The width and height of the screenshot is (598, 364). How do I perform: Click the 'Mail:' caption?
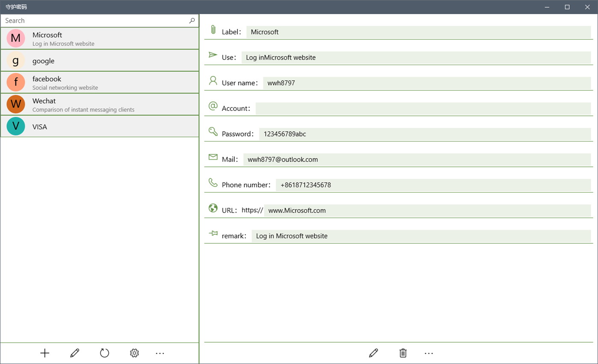click(230, 160)
